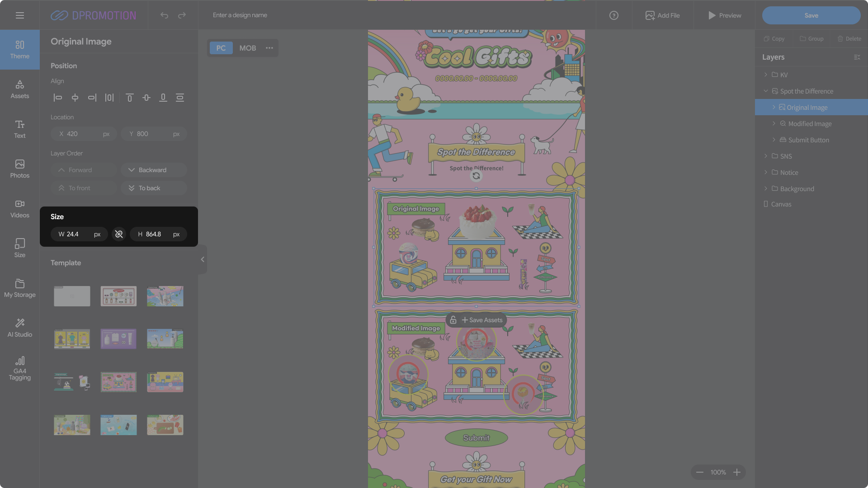Switch to MOB device view

click(x=247, y=48)
